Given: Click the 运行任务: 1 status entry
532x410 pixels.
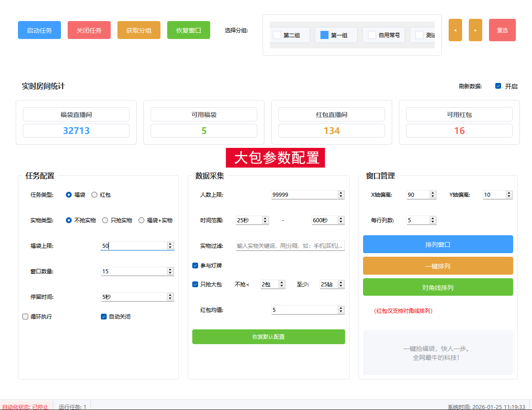Looking at the screenshot, I should click(72, 406).
